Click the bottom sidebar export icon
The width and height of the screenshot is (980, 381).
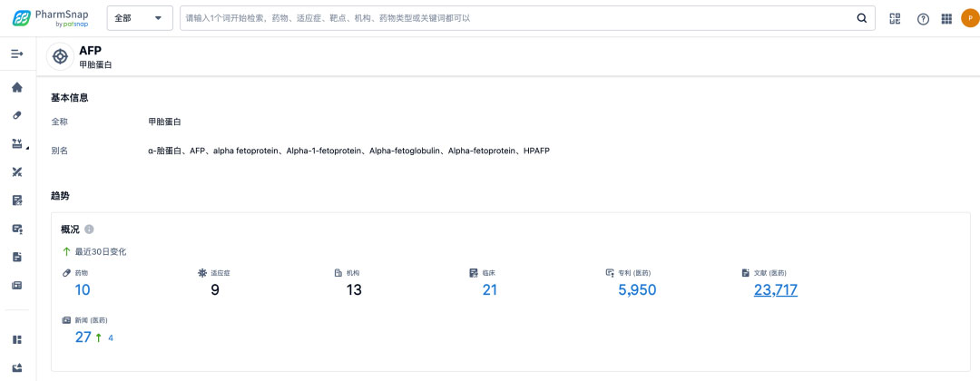pyautogui.click(x=16, y=367)
